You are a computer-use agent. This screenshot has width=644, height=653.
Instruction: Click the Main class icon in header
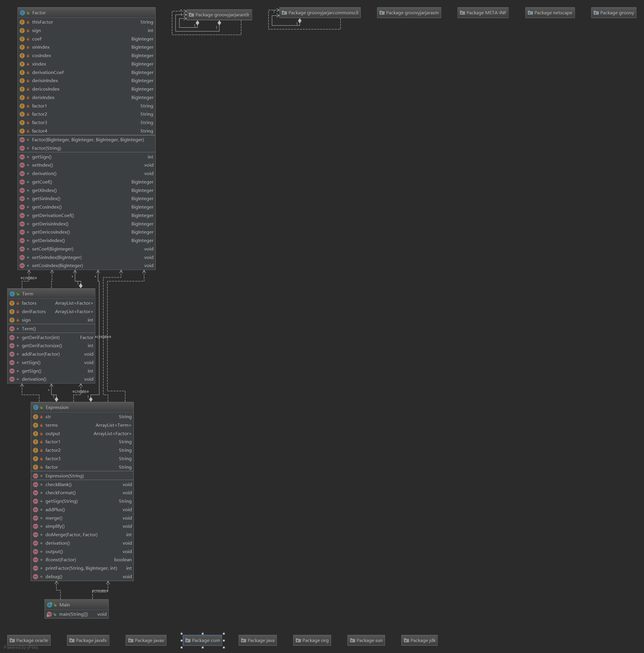click(x=50, y=605)
